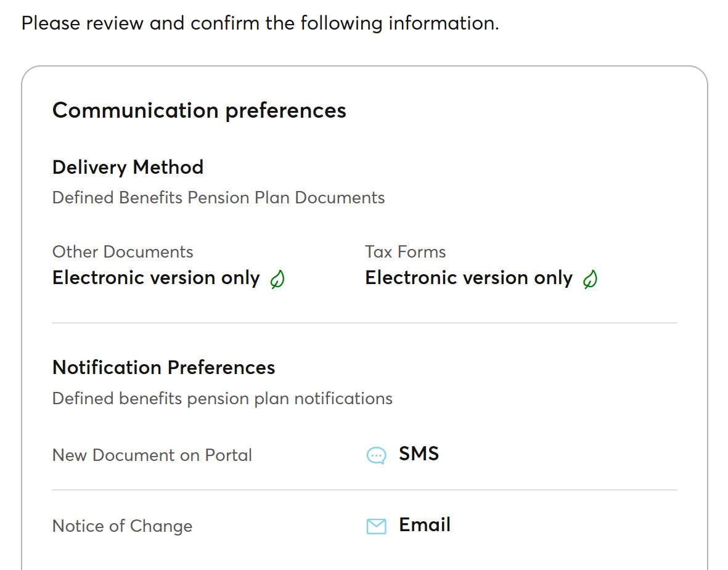
Task: Click the green leaf icon beside Other Documents
Action: [277, 279]
